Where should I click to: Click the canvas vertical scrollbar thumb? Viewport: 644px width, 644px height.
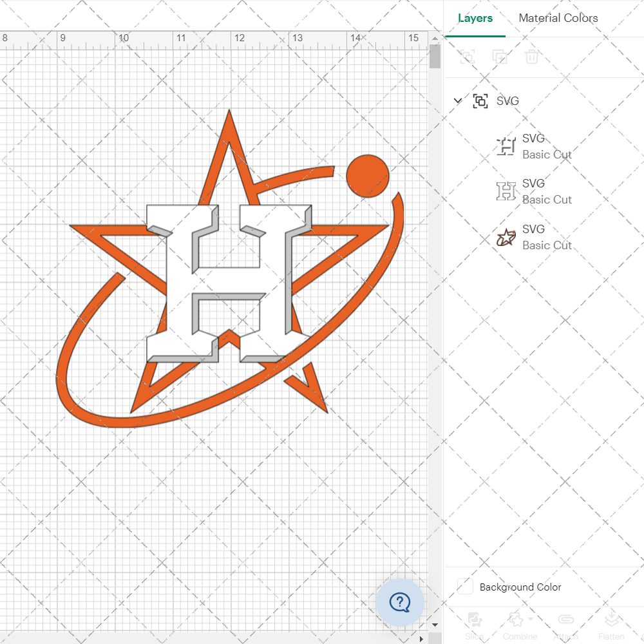tap(435, 56)
